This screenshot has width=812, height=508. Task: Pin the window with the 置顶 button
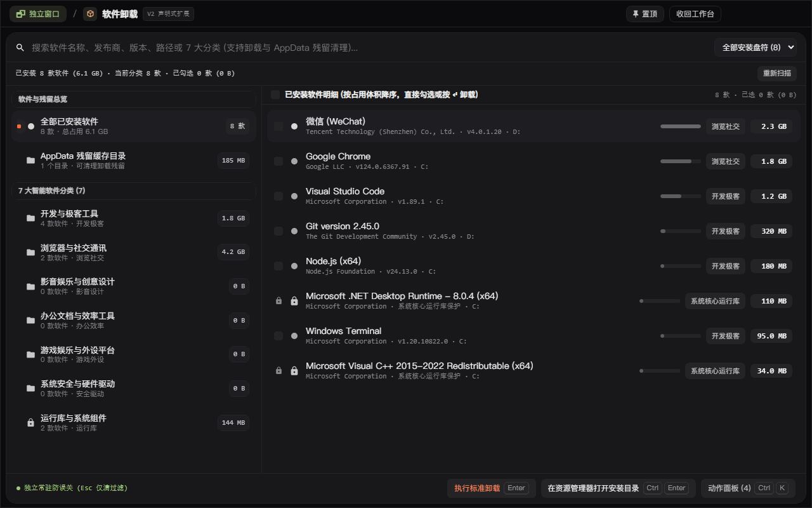(645, 14)
